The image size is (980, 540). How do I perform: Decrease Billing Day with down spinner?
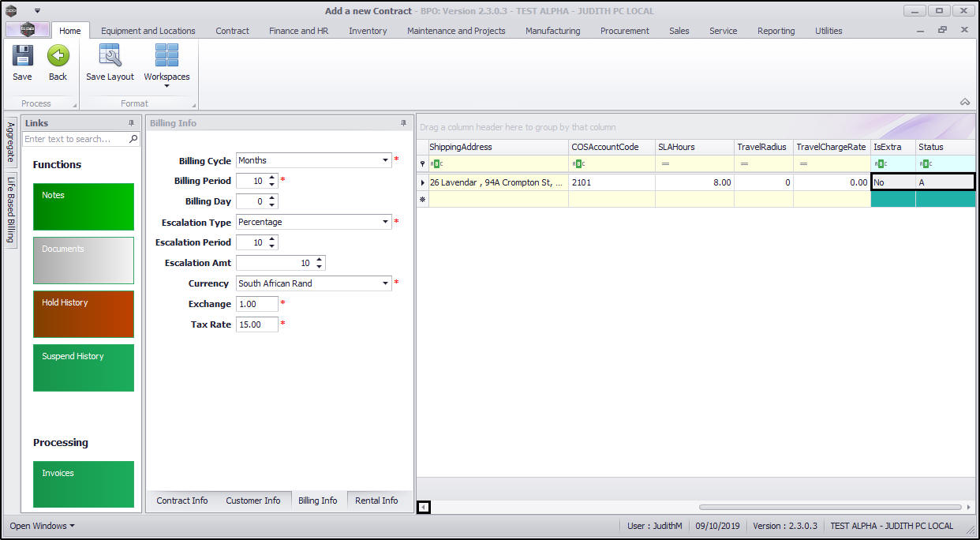[x=272, y=205]
